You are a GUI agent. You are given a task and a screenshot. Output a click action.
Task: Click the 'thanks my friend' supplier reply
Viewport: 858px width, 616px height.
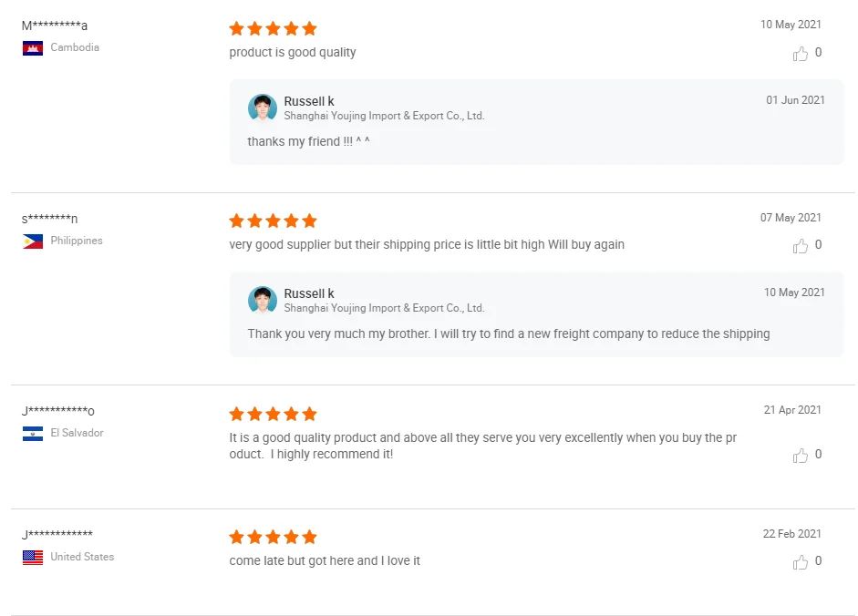308,142
